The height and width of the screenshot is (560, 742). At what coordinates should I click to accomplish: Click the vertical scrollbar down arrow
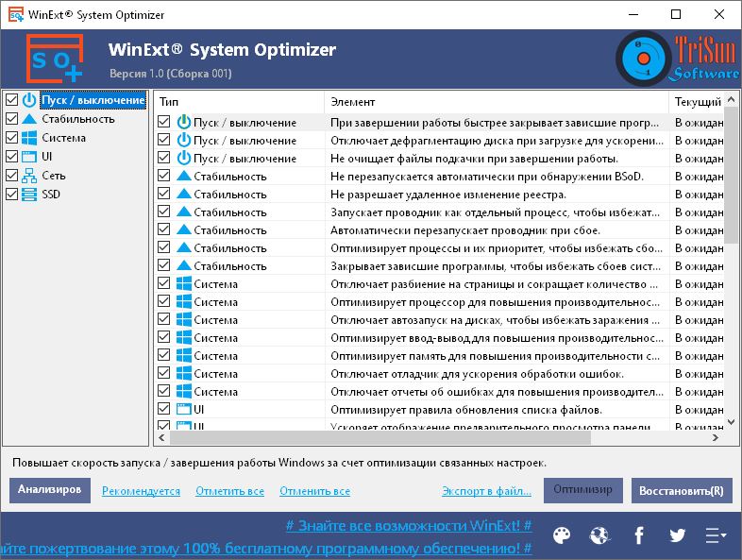[x=731, y=421]
